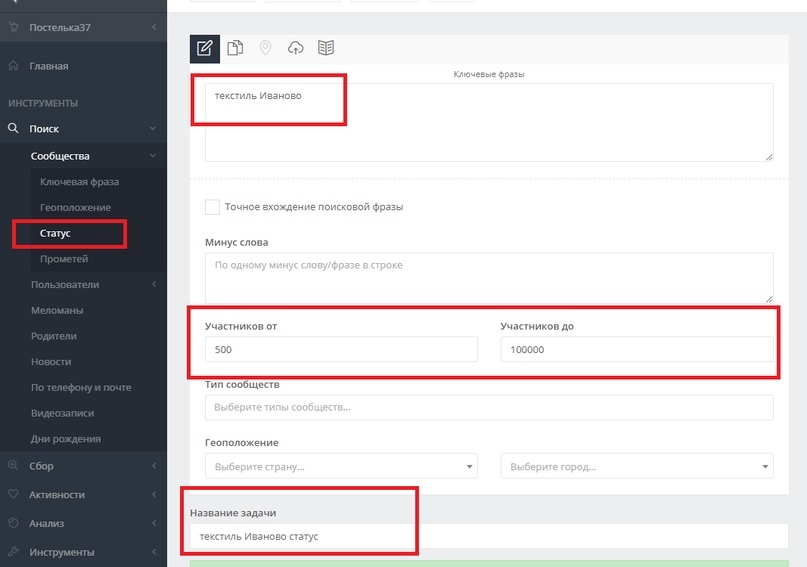
Task: Open the map pin location tab
Action: click(x=265, y=48)
